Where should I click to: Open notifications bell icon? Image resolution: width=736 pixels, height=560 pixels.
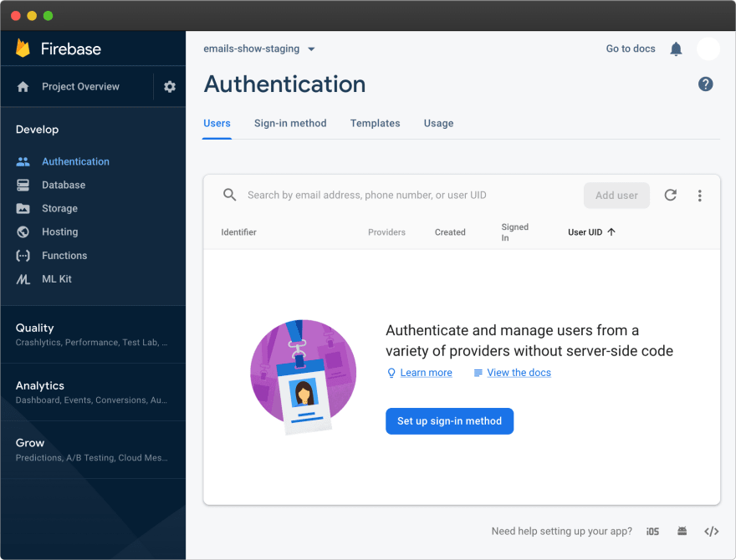click(676, 48)
